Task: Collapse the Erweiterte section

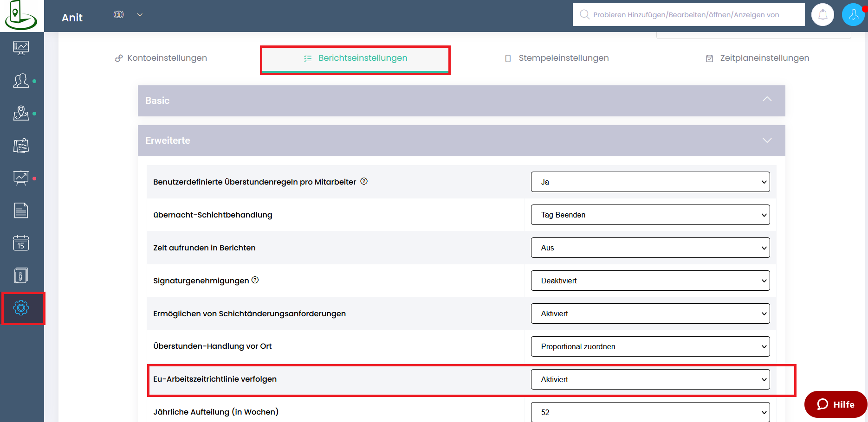Action: (x=461, y=141)
